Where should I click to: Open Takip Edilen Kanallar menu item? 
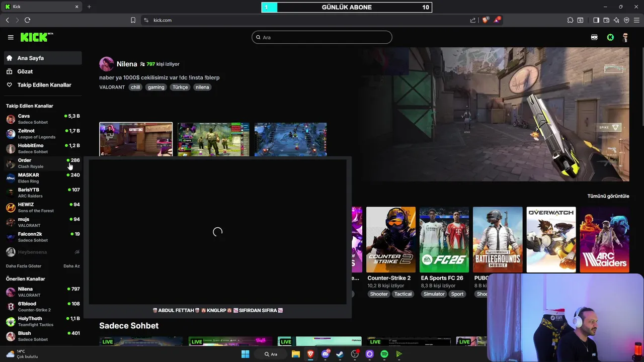(43, 85)
